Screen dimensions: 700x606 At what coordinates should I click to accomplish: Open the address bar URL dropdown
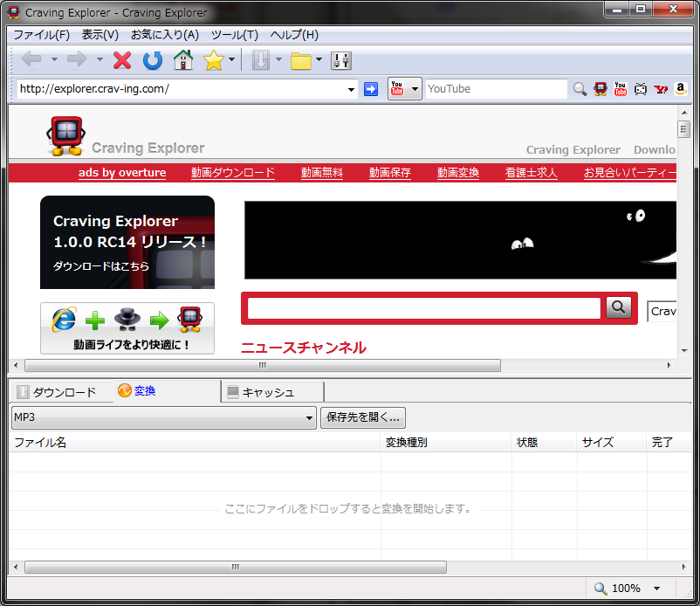click(352, 89)
